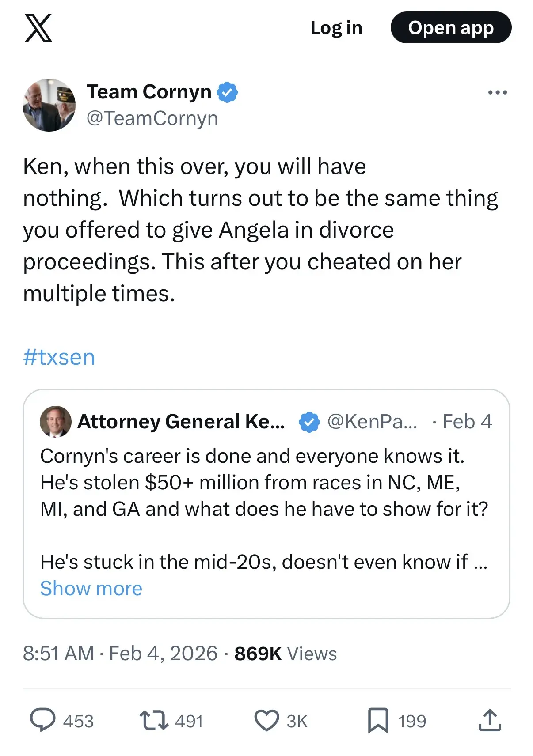The width and height of the screenshot is (533, 756).
Task: Click the X logo icon
Action: [x=38, y=28]
